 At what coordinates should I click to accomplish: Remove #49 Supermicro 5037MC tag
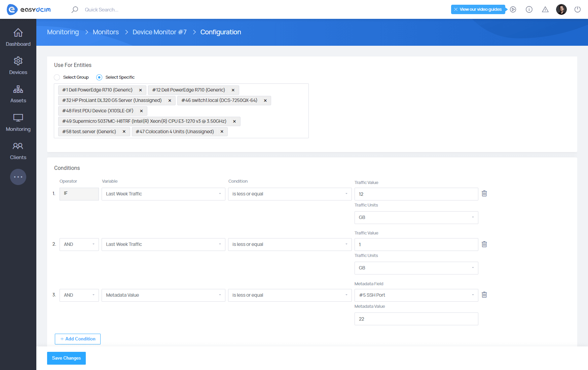tap(234, 121)
